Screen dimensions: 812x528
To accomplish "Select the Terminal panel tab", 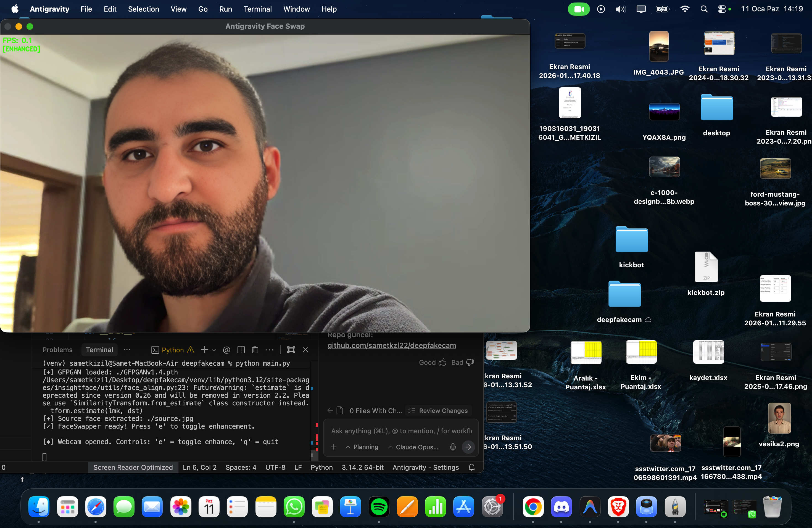I will point(99,350).
